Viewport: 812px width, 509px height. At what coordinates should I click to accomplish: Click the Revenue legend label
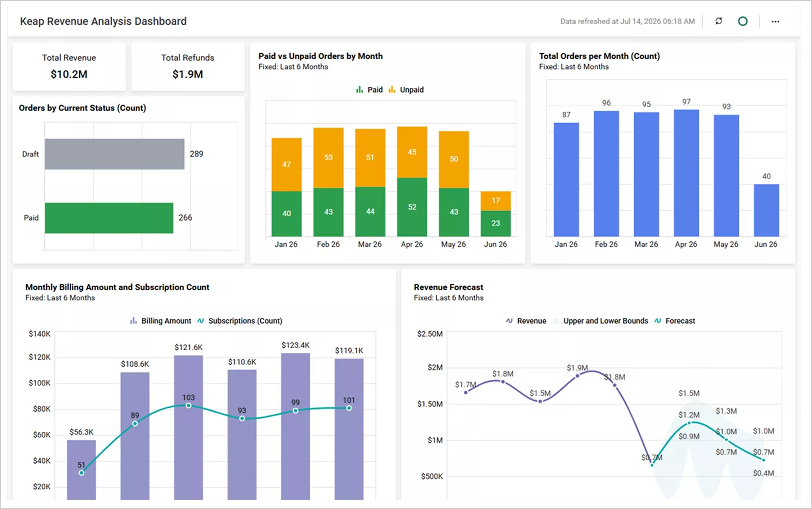532,321
